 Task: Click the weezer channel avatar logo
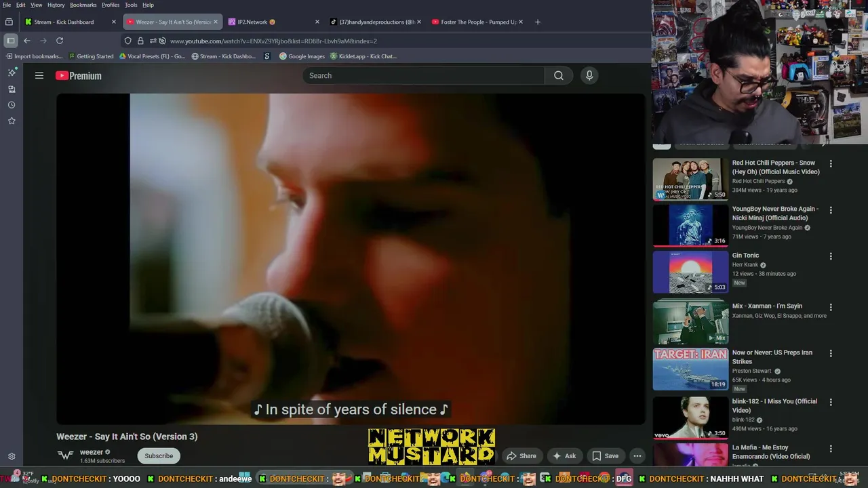(x=65, y=455)
